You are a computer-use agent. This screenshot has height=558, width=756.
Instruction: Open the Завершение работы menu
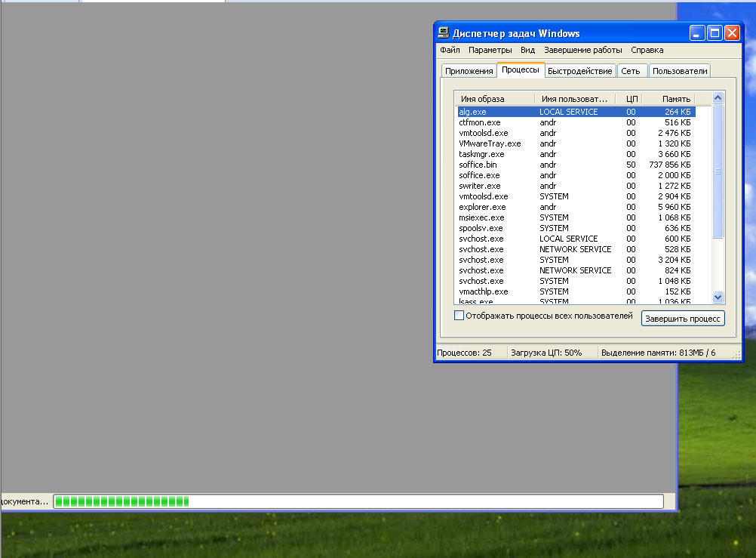click(583, 50)
